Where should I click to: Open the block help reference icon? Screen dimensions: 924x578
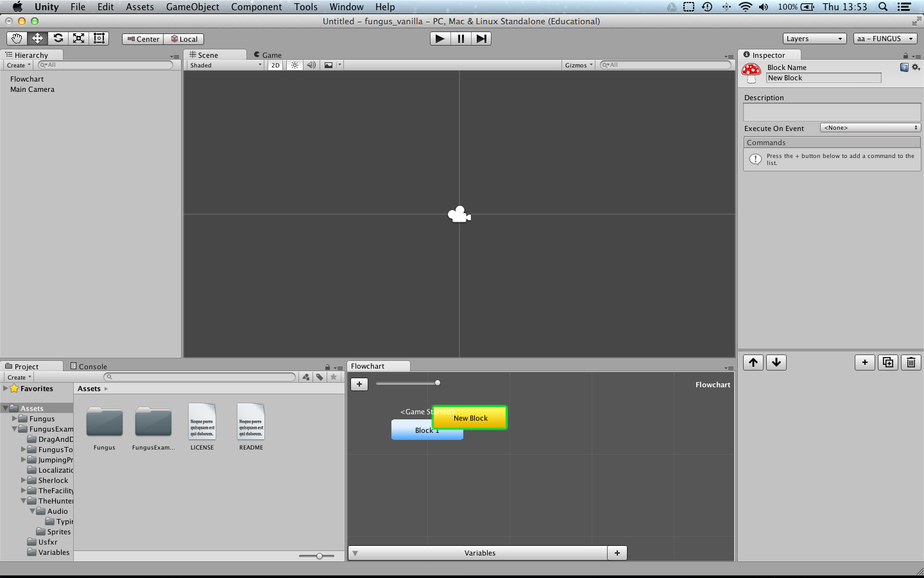tap(904, 67)
